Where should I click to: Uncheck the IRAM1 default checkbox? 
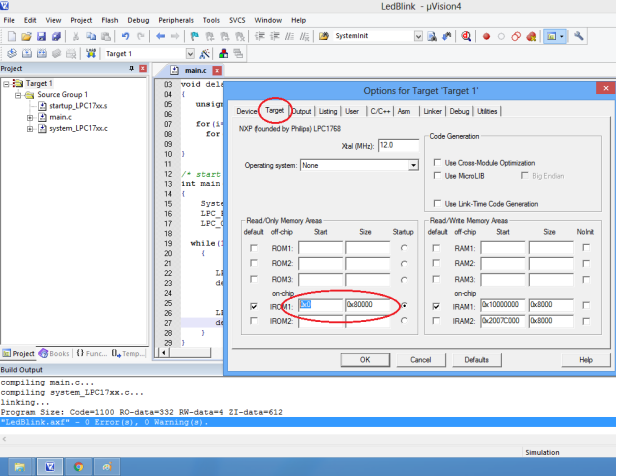435,305
